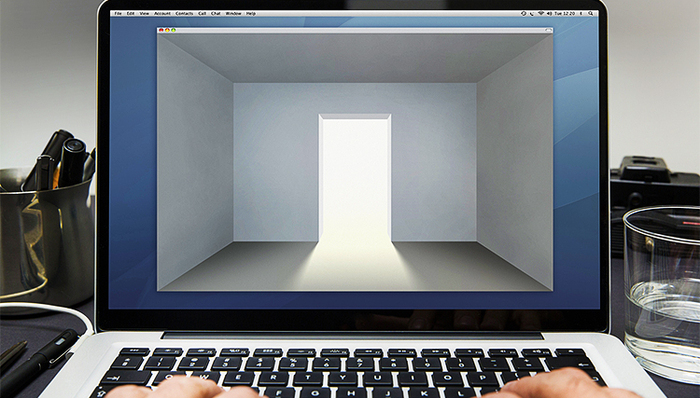Open the Account menu
The image size is (700, 398).
point(162,14)
